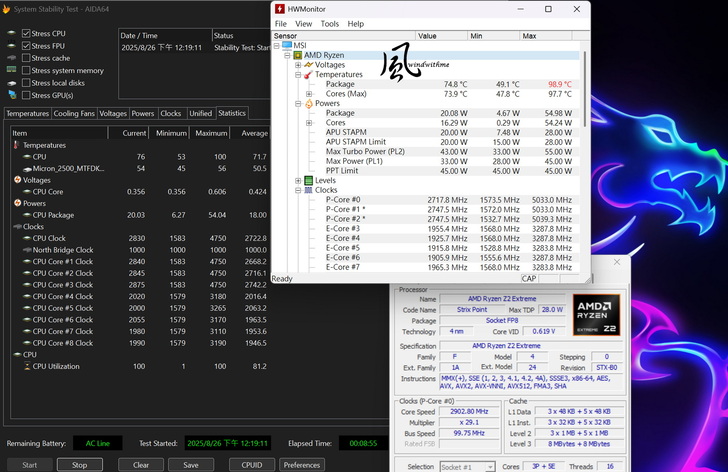
Task: Switch to the Cooling Fans tab
Action: 74,114
